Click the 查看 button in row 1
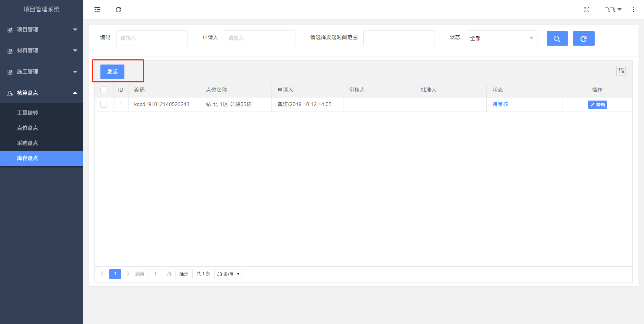The width and height of the screenshot is (644, 324). tap(597, 105)
